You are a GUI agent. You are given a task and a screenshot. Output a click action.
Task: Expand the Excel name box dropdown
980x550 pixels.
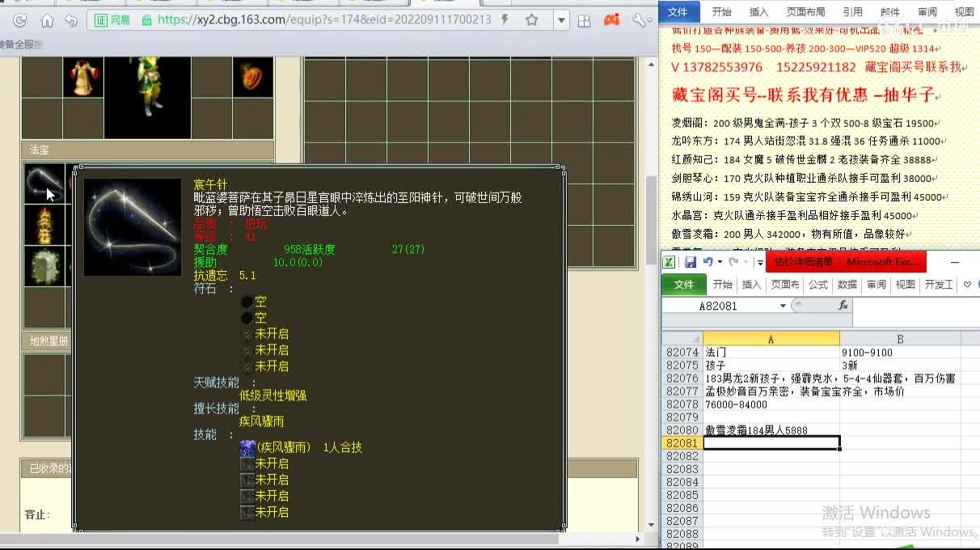tap(783, 306)
